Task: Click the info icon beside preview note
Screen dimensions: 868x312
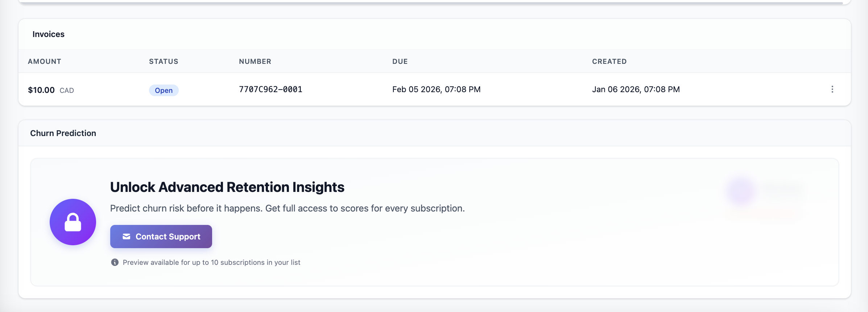Action: (x=115, y=262)
